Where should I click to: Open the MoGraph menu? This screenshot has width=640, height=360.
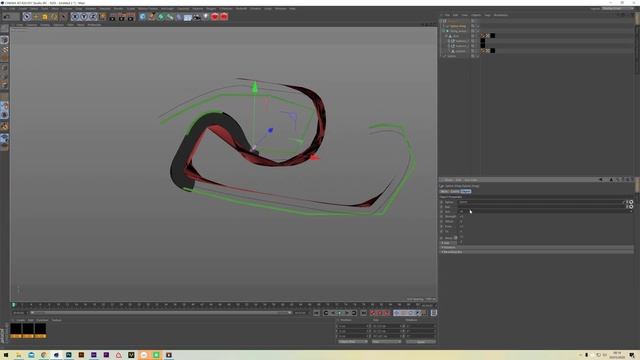167,9
